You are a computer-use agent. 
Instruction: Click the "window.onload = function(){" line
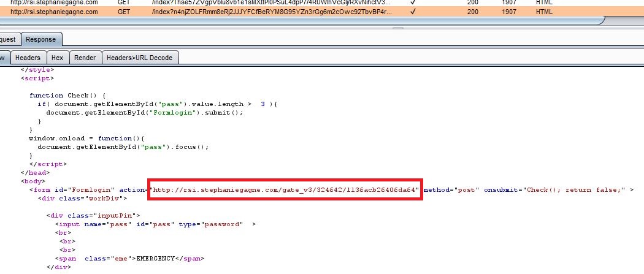tap(86, 139)
